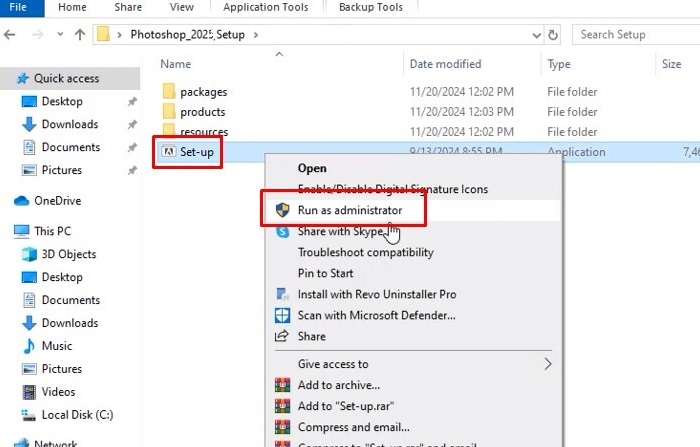Click the File button in ribbon
This screenshot has width=700, height=447.
tap(18, 7)
